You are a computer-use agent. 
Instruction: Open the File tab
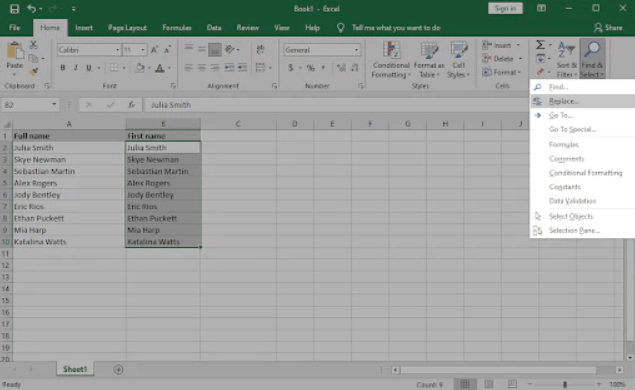tap(15, 28)
